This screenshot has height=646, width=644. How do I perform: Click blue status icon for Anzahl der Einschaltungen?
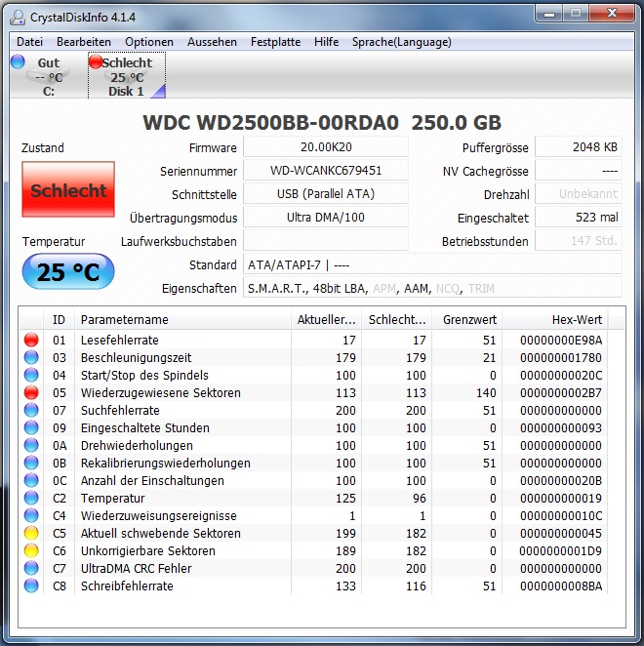click(x=31, y=480)
